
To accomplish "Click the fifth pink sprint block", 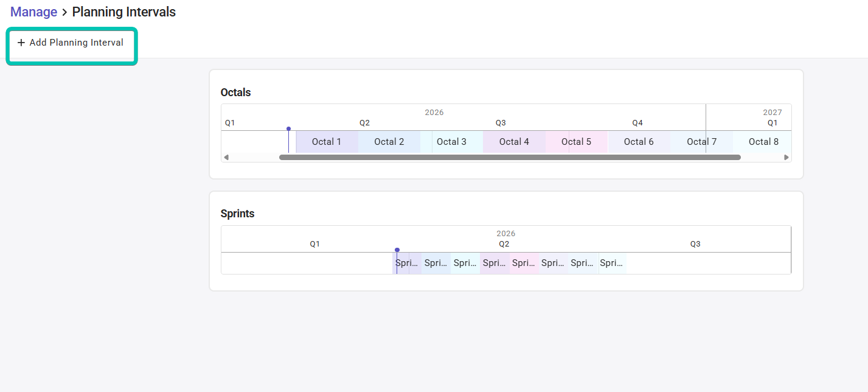I will 524,263.
